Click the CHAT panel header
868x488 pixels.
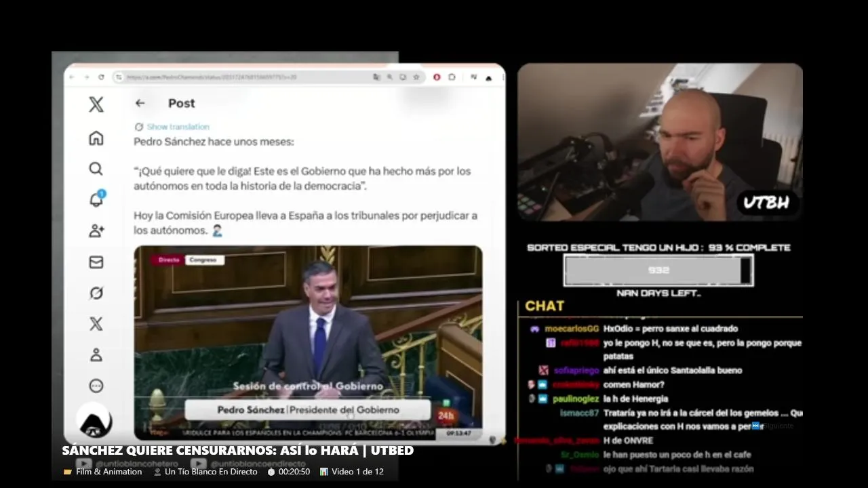(545, 306)
